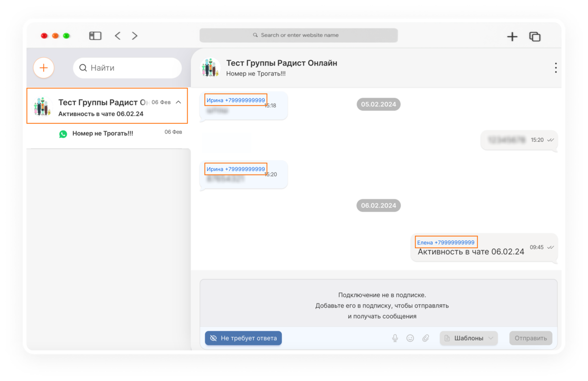Image resolution: width=588 pixels, height=381 pixels.
Task: Open a new browser tab with plus
Action: click(x=512, y=36)
